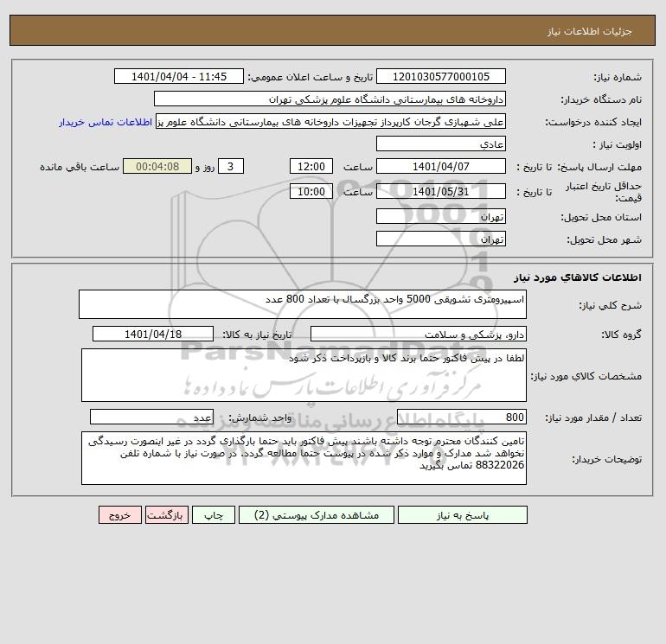The height and width of the screenshot is (644, 666).
Task: Click the شماره نیاز label
Action: 618,77
